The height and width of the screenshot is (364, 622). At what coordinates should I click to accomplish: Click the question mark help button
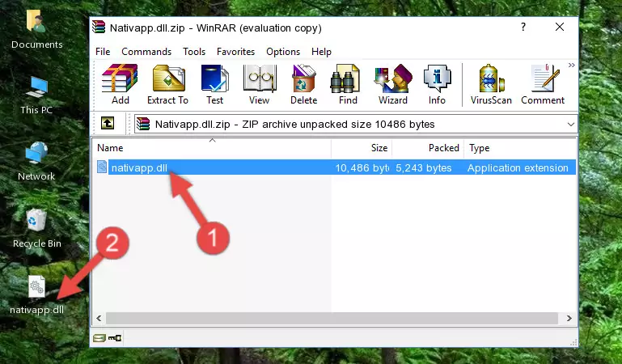523,27
